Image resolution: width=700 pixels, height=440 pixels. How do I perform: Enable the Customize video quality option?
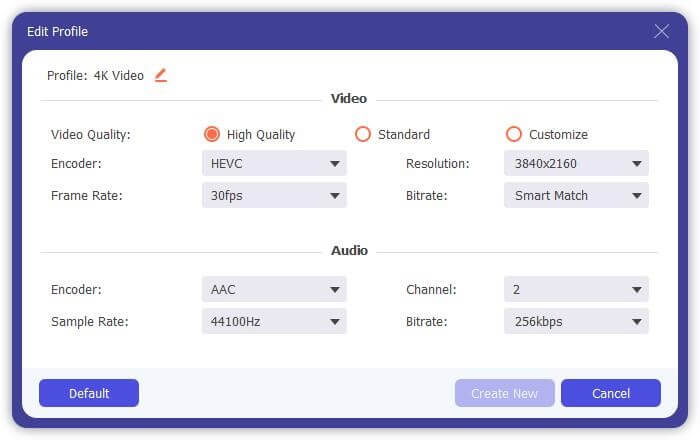click(514, 134)
